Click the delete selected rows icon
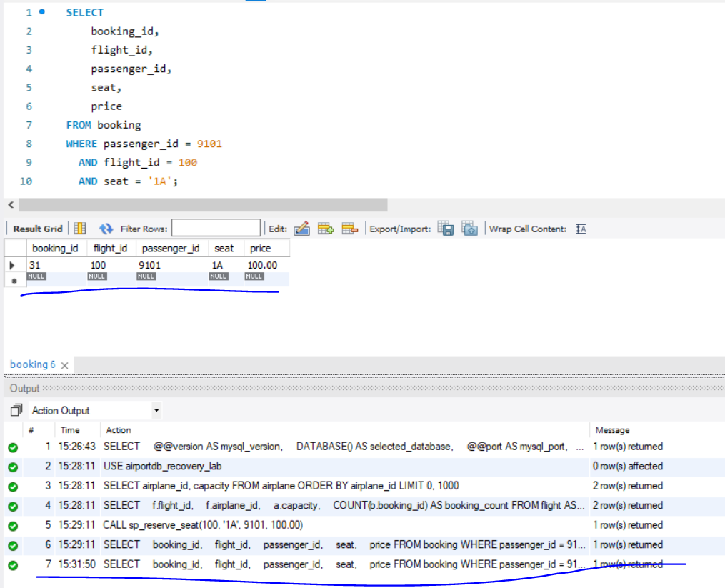This screenshot has width=725, height=588. [350, 229]
